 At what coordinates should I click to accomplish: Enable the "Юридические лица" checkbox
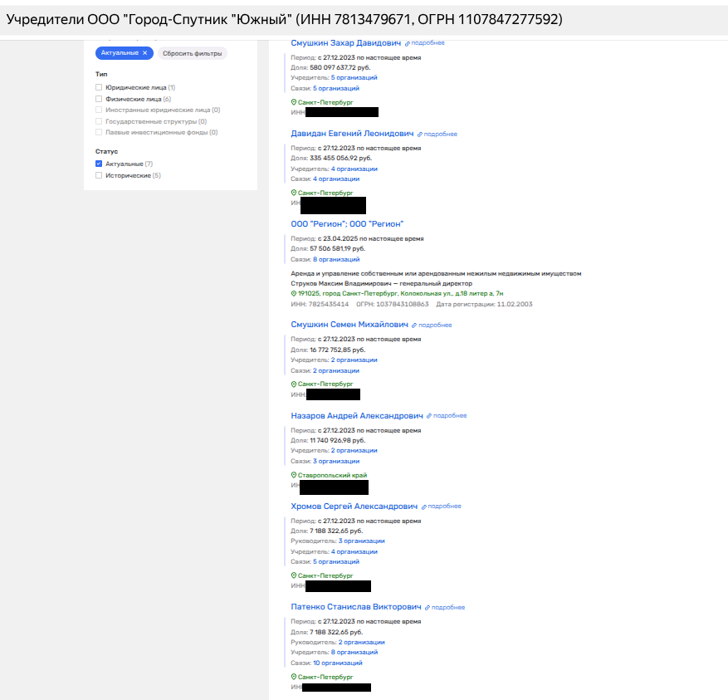click(x=99, y=87)
